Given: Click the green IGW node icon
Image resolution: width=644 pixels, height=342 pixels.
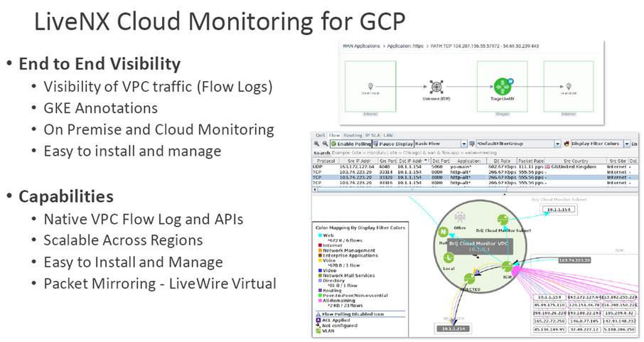Looking at the screenshot, I should coord(508,267).
